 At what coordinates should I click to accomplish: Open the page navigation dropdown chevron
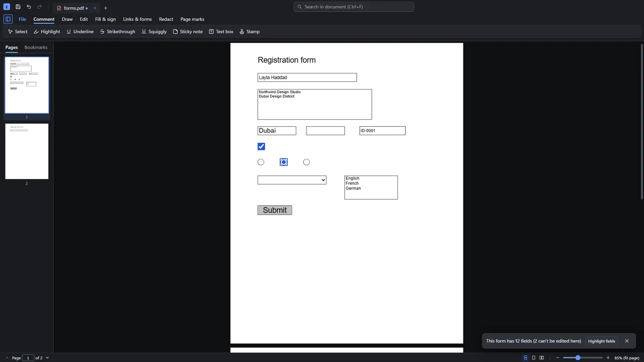pos(47,358)
